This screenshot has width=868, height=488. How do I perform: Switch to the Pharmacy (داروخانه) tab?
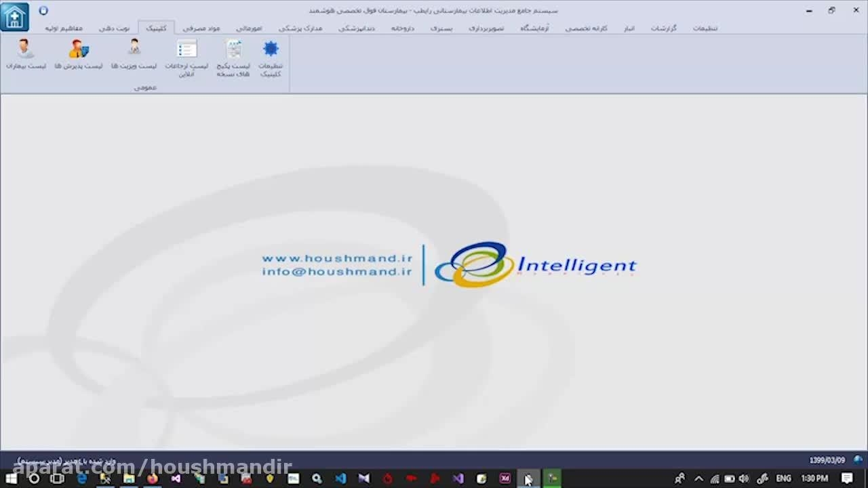[402, 28]
